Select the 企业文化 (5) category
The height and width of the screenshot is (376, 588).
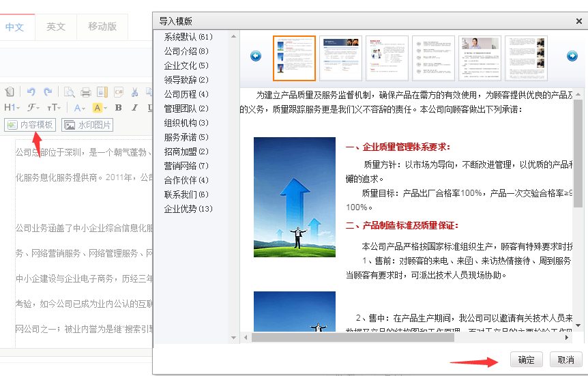(186, 66)
